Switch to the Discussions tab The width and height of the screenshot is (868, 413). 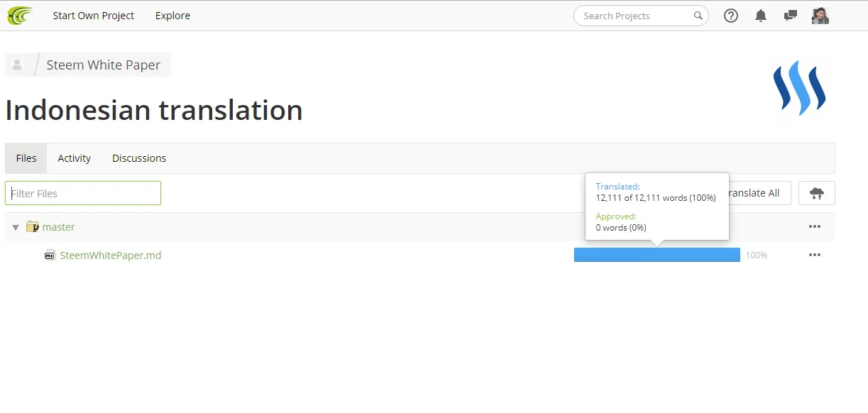(139, 158)
